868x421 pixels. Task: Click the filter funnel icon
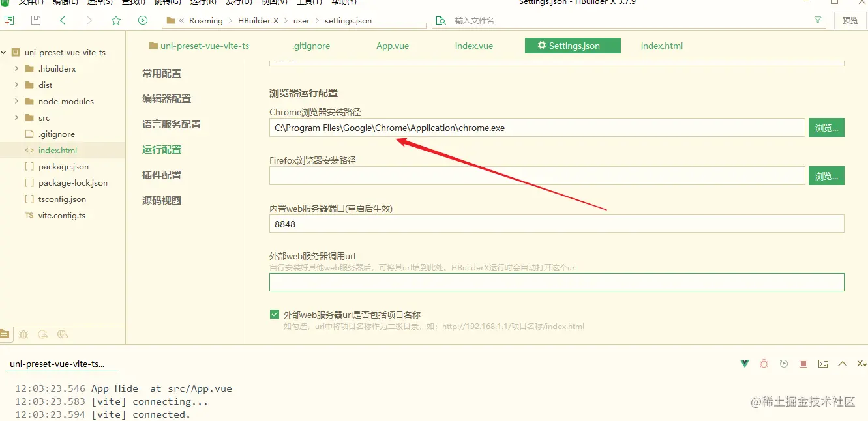point(818,21)
